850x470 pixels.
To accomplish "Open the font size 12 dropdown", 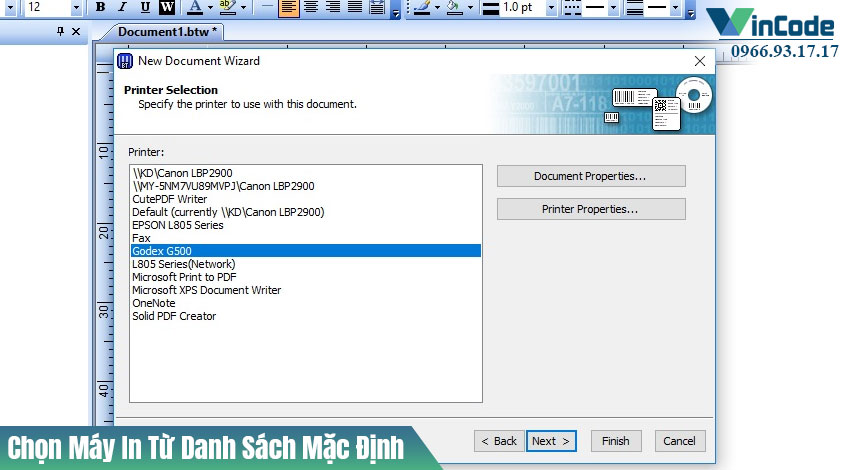I will click(x=76, y=8).
